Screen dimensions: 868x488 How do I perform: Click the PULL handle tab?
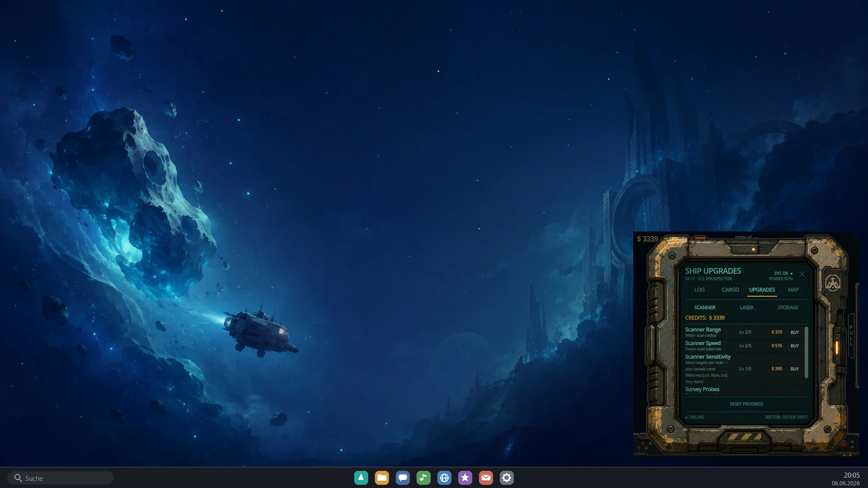coord(851,336)
